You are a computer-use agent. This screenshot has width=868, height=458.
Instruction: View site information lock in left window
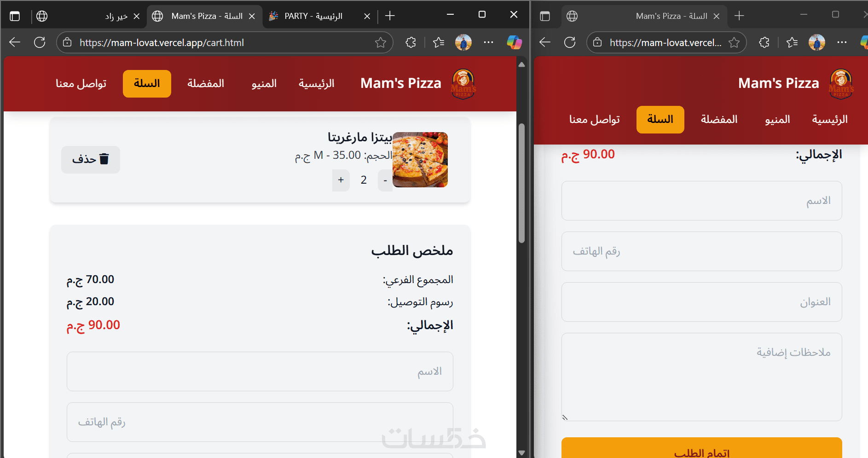click(67, 42)
